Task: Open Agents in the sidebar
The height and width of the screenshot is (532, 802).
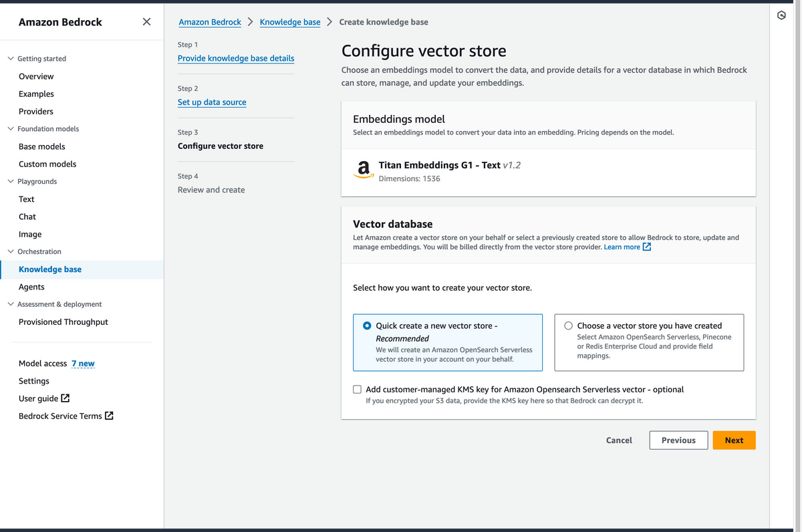Action: 31,287
